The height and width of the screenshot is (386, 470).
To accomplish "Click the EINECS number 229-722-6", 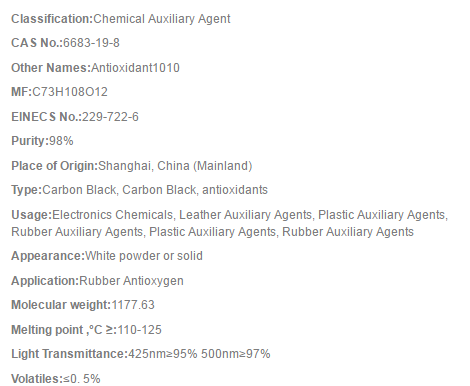I will point(110,117).
